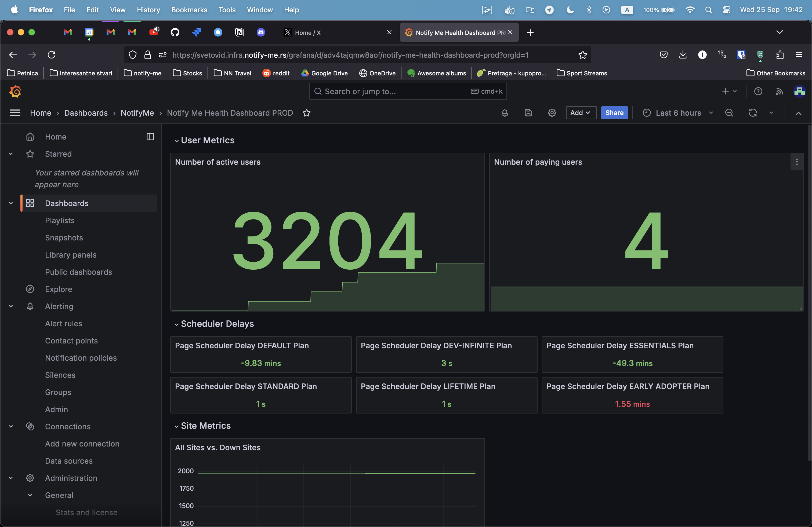Collapse the General subsection in sidebar
This screenshot has height=527, width=812.
pos(30,495)
